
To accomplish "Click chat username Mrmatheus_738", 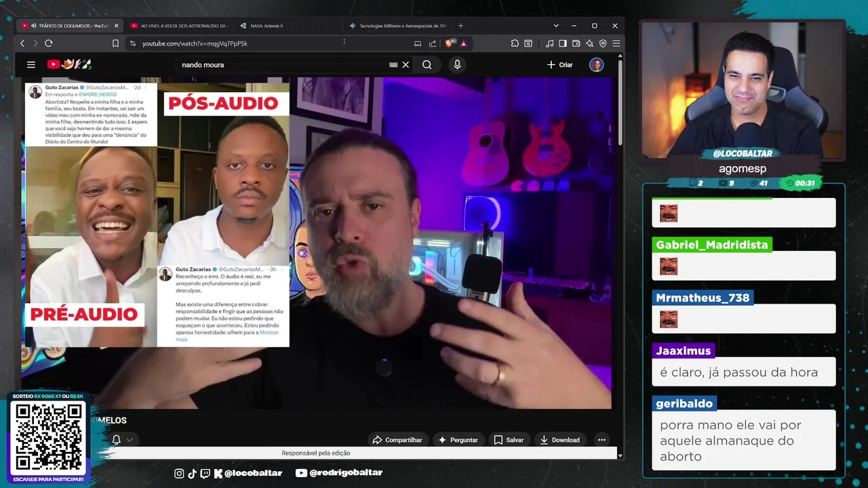I will [703, 298].
